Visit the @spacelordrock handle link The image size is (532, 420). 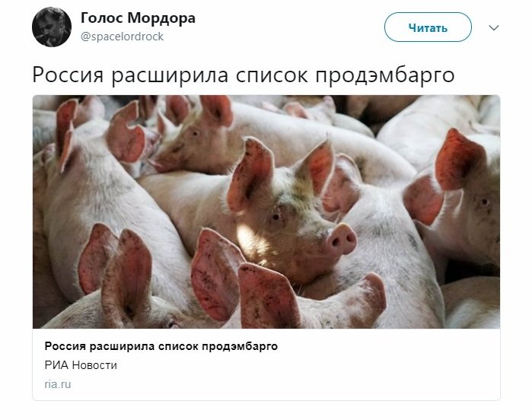122,37
